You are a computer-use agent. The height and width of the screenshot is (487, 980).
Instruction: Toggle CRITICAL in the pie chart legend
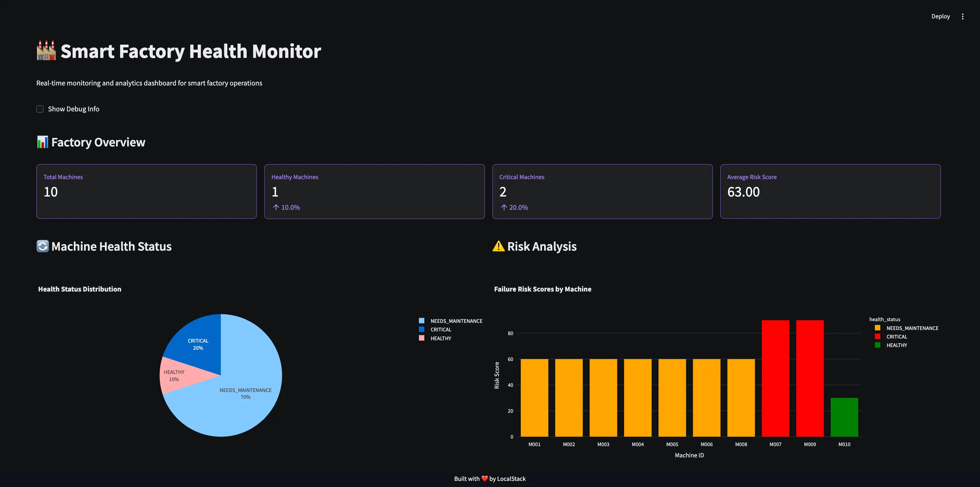[440, 329]
